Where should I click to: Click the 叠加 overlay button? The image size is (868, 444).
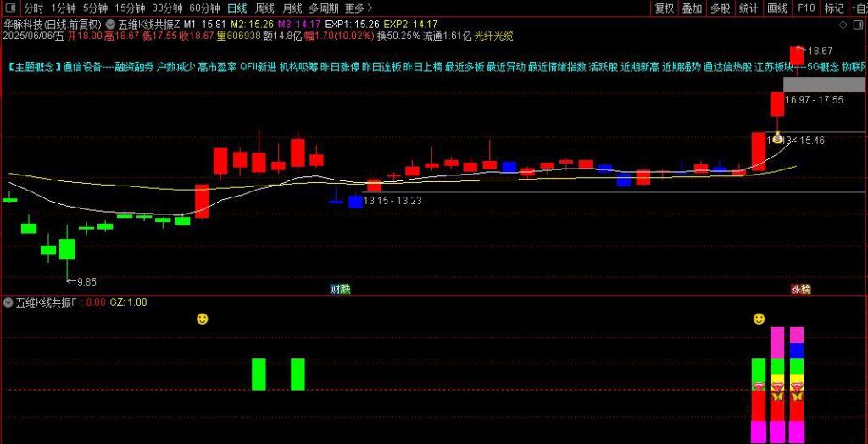(x=693, y=8)
